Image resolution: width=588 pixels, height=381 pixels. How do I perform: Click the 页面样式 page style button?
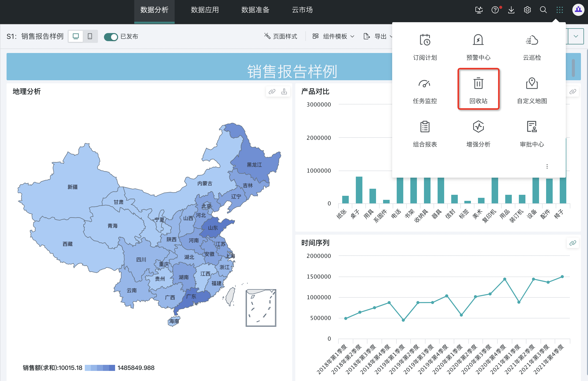pyautogui.click(x=281, y=36)
